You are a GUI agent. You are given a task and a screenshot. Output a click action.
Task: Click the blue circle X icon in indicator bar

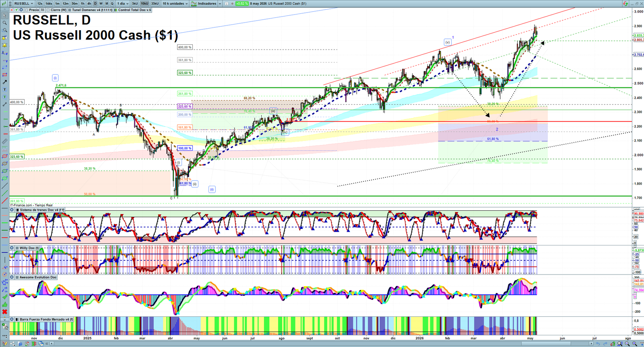coord(21,10)
